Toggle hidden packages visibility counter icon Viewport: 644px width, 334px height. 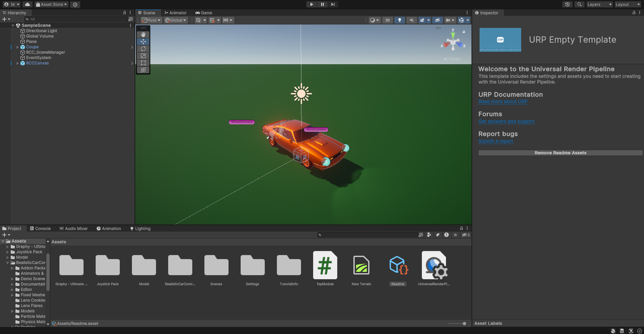(x=465, y=235)
